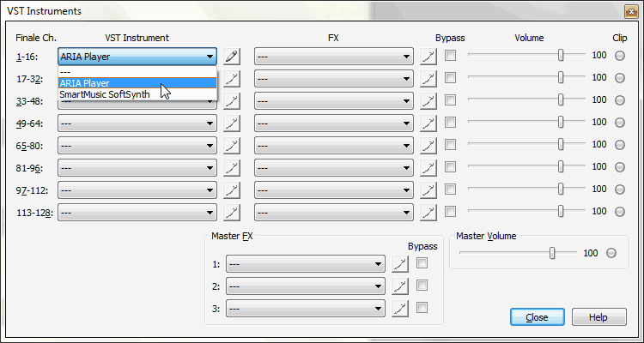Viewport: 644px width, 343px height.
Task: Open Help for VST Instruments
Action: (x=598, y=317)
